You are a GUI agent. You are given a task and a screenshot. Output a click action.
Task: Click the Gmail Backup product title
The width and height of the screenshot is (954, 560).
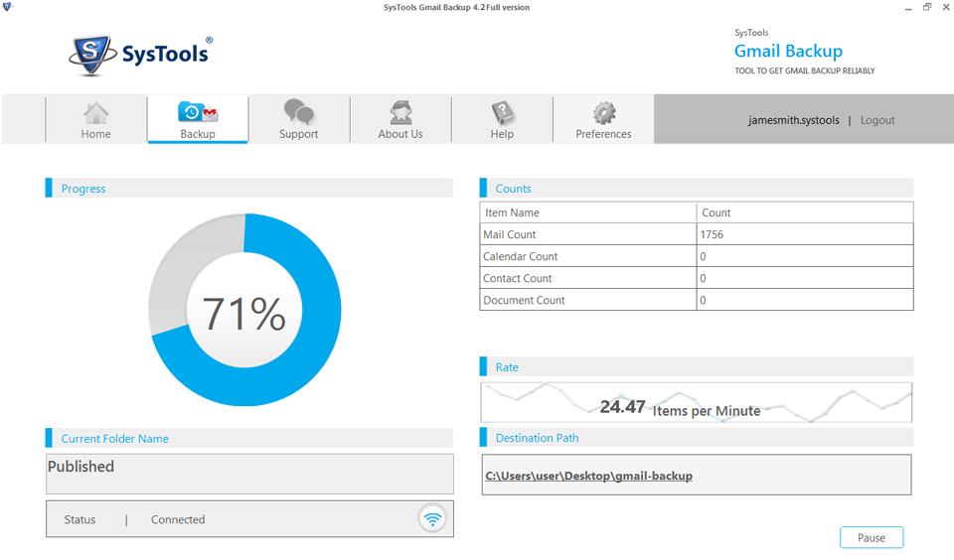click(x=788, y=51)
